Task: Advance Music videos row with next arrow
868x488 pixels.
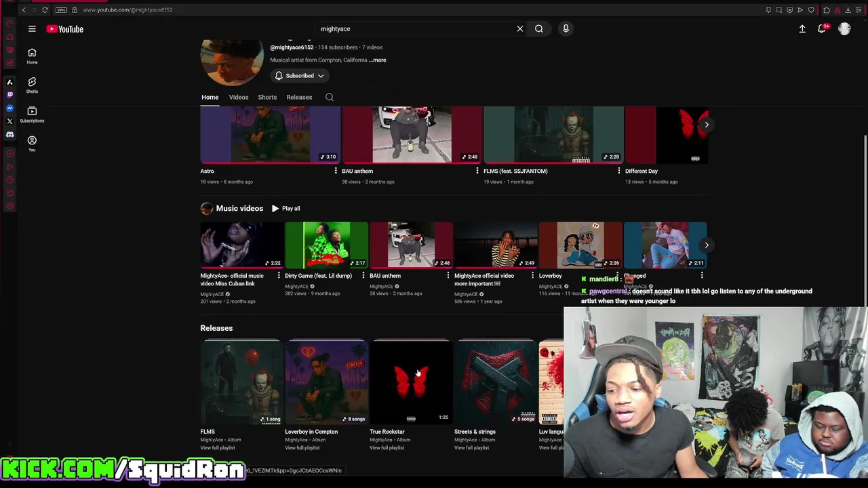Action: coord(706,245)
